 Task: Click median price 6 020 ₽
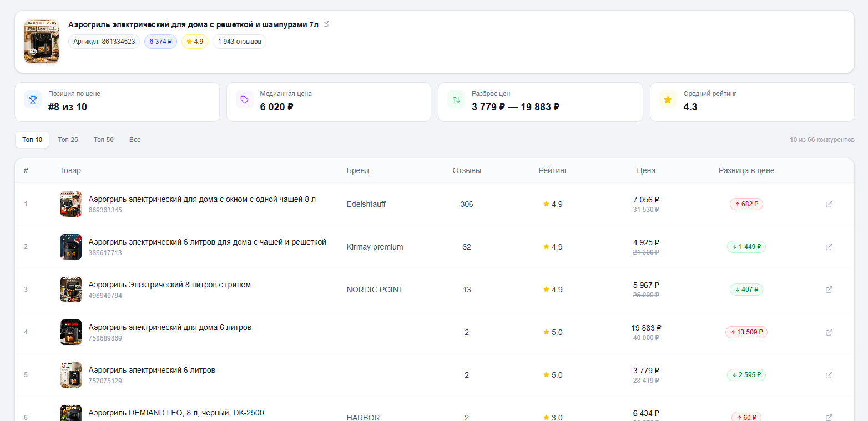[x=277, y=107]
